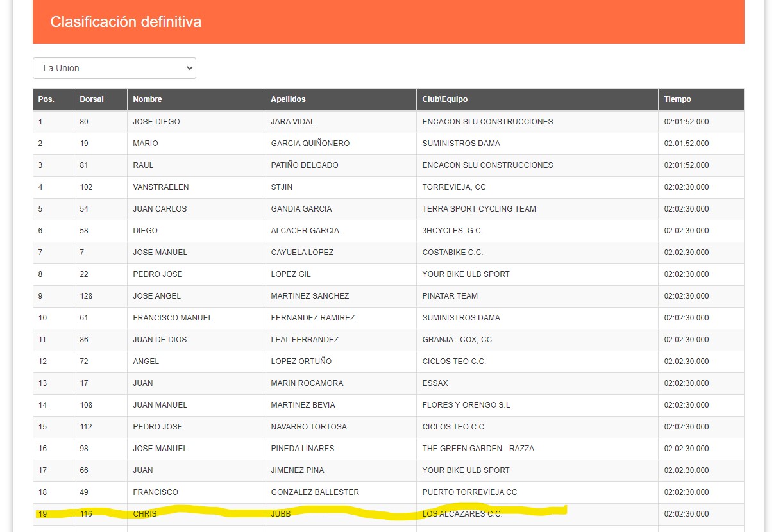Open the La Union dropdown selector
This screenshot has width=776, height=532.
[114, 68]
